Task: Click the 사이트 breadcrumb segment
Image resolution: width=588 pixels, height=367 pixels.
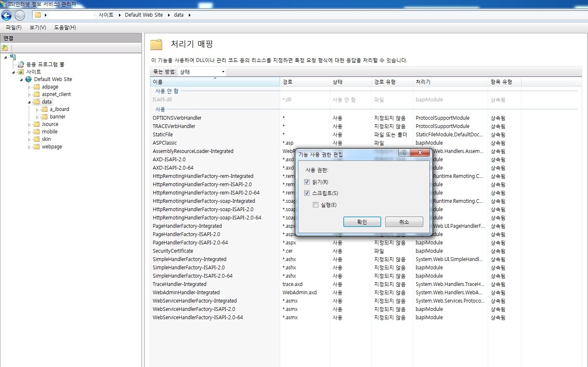Action: [x=106, y=15]
